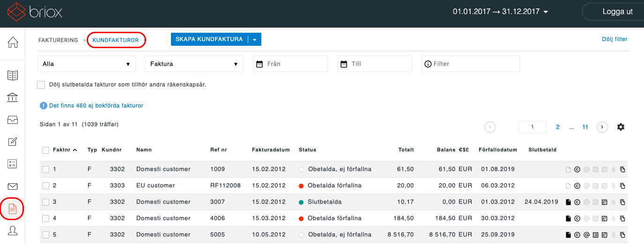Open the 'Faktura' type dropdown
644x244 pixels.
point(194,64)
